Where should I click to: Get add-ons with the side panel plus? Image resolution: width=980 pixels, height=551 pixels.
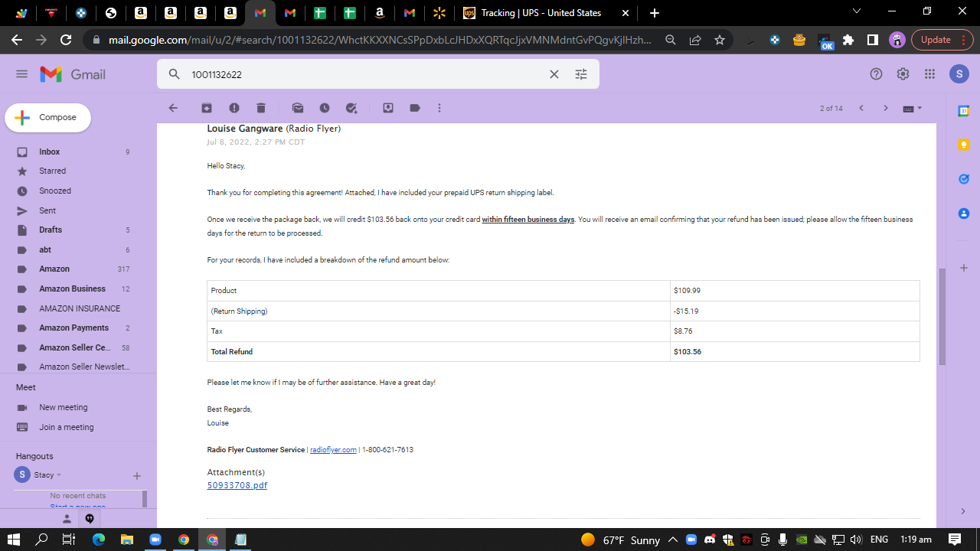(x=964, y=268)
